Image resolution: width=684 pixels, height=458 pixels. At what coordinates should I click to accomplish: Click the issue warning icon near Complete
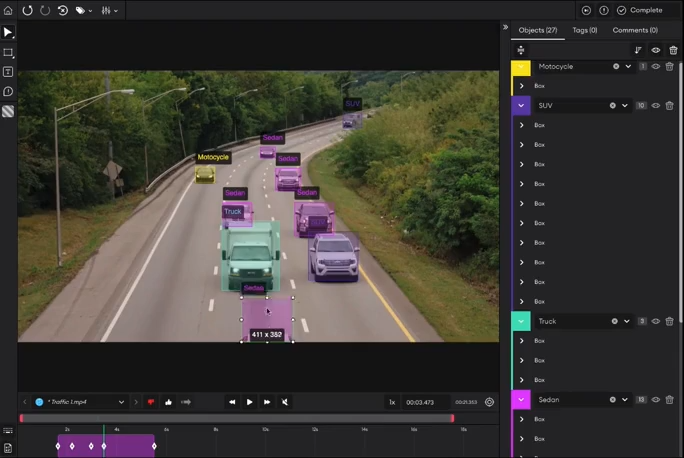(604, 10)
